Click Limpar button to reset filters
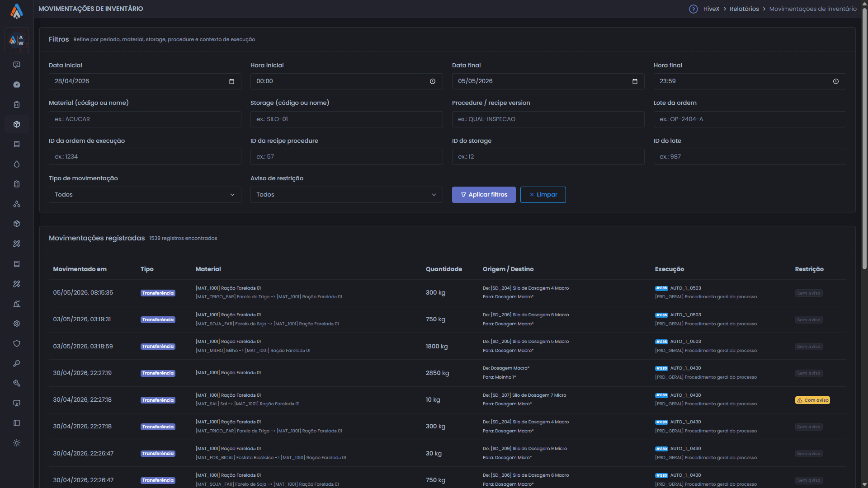The height and width of the screenshot is (488, 868). pos(543,195)
